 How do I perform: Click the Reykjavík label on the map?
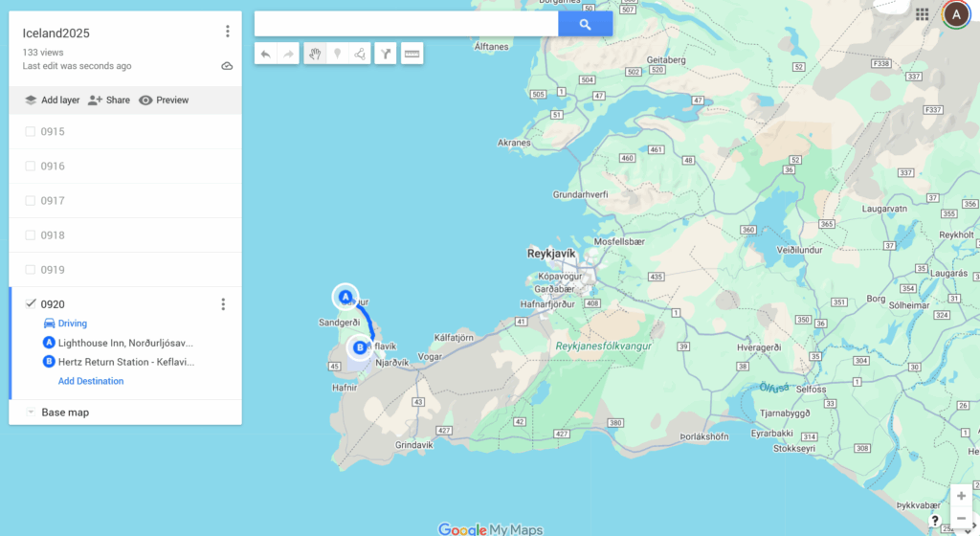550,254
